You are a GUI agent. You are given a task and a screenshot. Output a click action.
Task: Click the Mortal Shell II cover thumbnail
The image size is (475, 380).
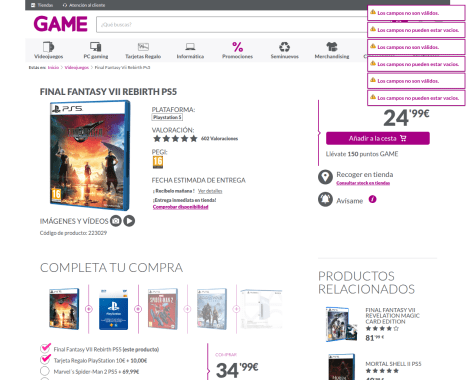click(341, 367)
